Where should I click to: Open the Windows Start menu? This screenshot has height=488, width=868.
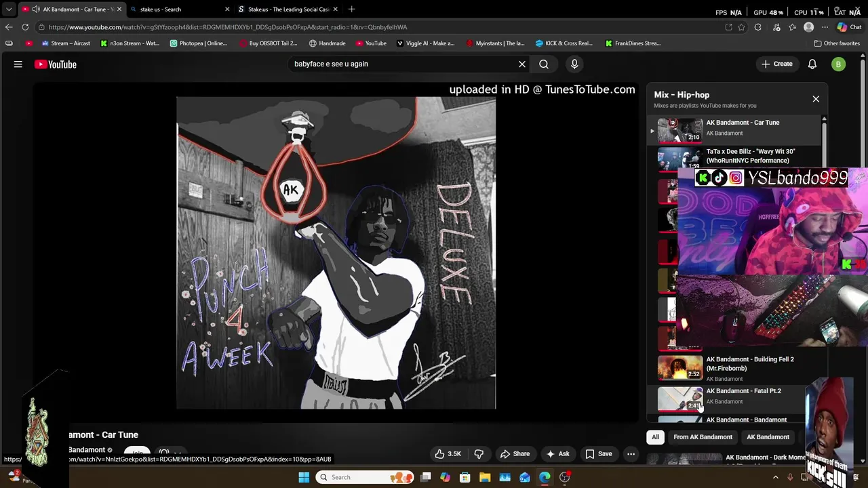tap(304, 477)
